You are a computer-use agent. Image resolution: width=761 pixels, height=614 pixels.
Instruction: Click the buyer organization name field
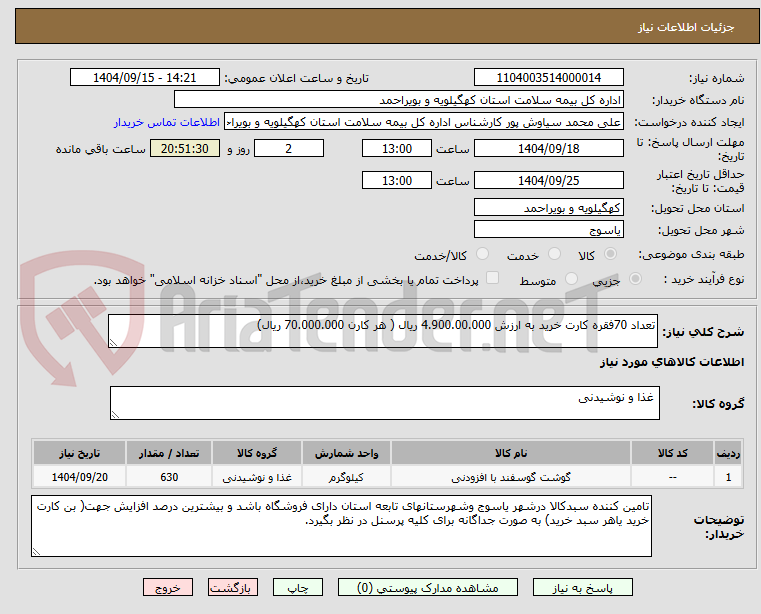[399, 100]
